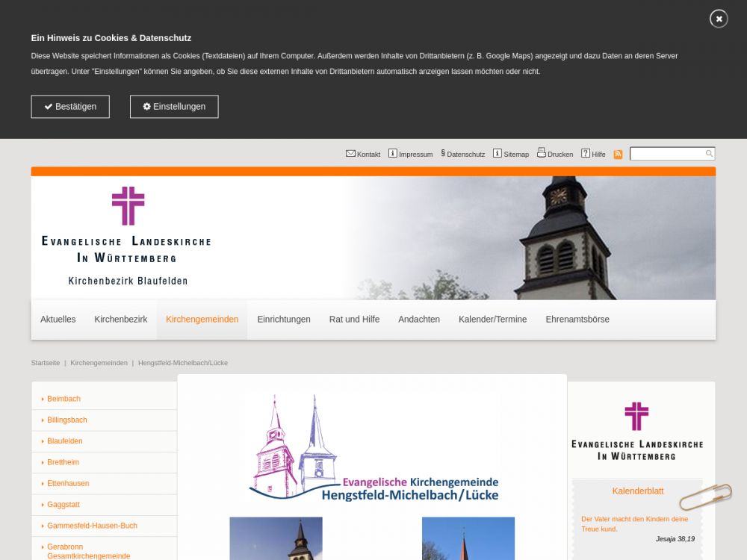Click Startseite breadcrumb link
Image resolution: width=747 pixels, height=560 pixels.
46,363
